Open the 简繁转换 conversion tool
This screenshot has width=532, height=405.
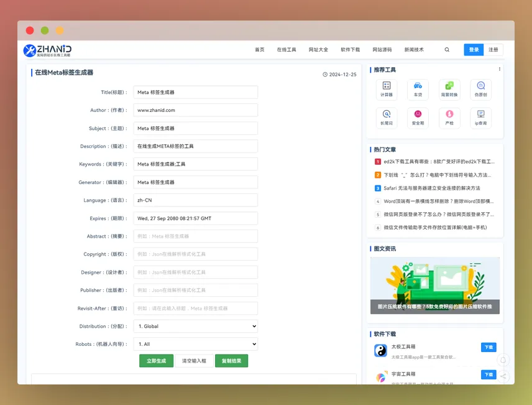point(449,89)
